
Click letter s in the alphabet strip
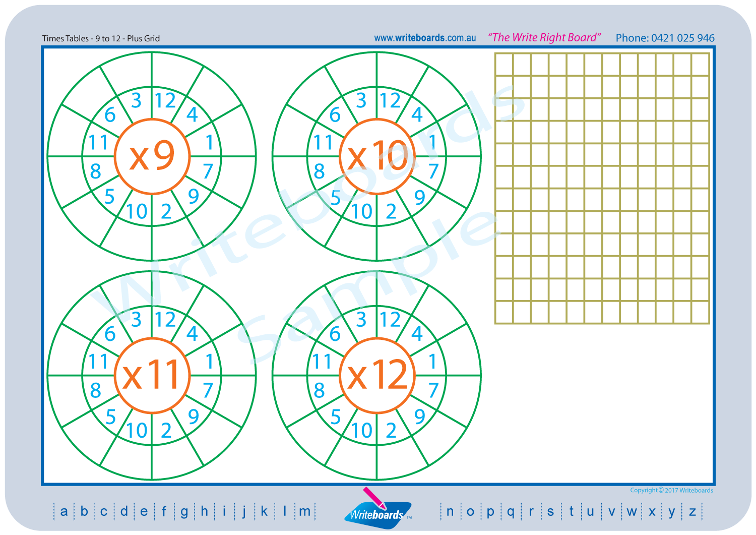pos(550,511)
